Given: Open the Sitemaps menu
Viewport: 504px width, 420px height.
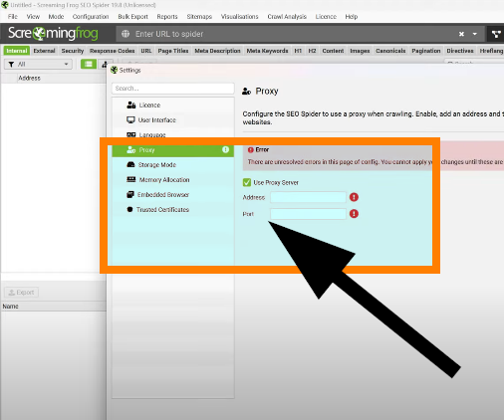Looking at the screenshot, I should tap(199, 16).
